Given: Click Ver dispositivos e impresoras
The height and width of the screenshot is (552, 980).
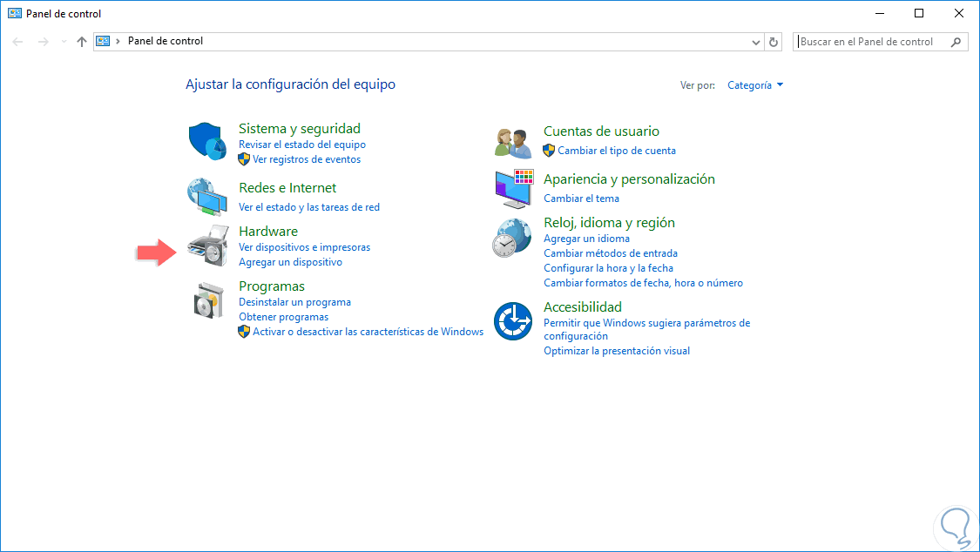Looking at the screenshot, I should 304,247.
